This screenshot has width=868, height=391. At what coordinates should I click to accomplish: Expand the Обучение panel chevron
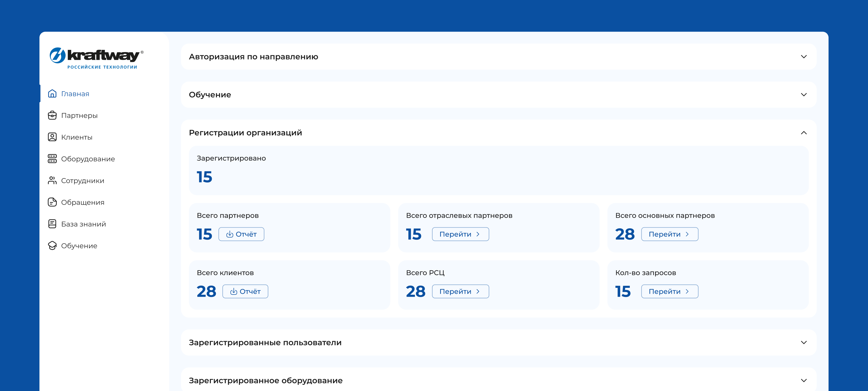point(804,95)
